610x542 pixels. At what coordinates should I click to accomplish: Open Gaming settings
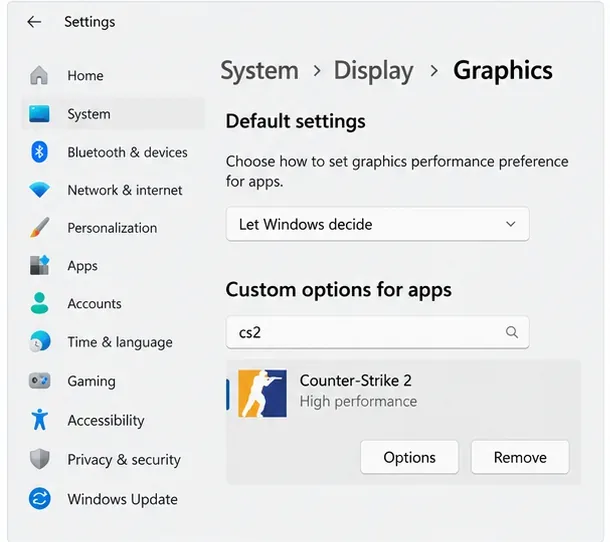pyautogui.click(x=113, y=381)
